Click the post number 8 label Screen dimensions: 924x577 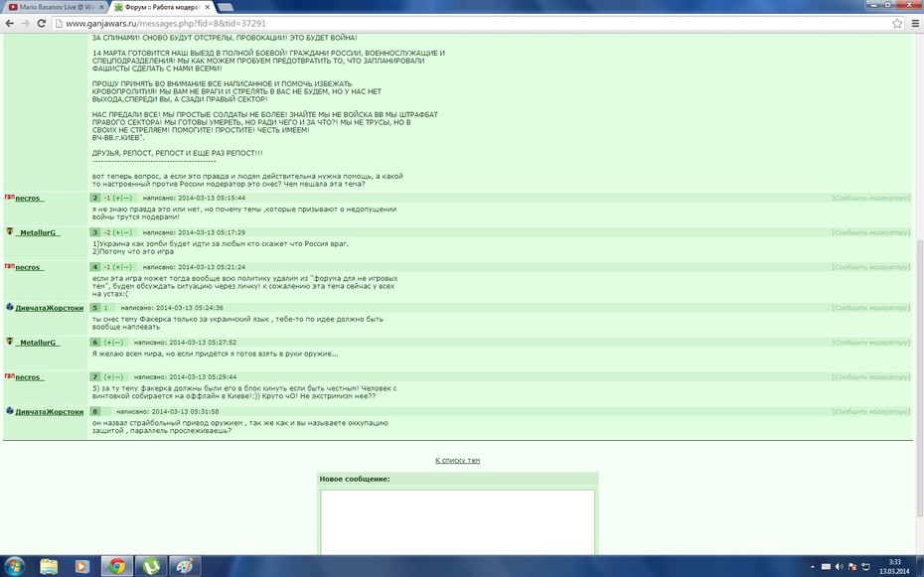click(x=94, y=411)
